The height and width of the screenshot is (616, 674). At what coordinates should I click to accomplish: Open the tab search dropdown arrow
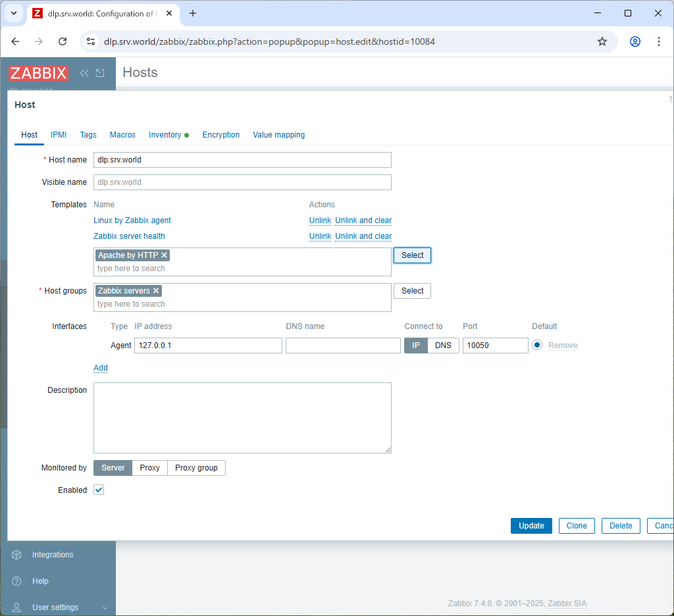pyautogui.click(x=14, y=13)
